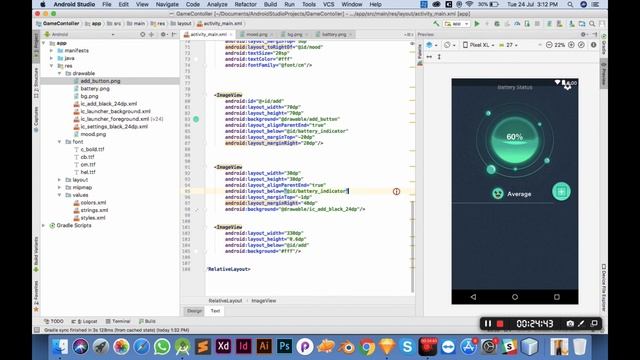
Task: Switch to the battery.png editor tab
Action: (334, 34)
